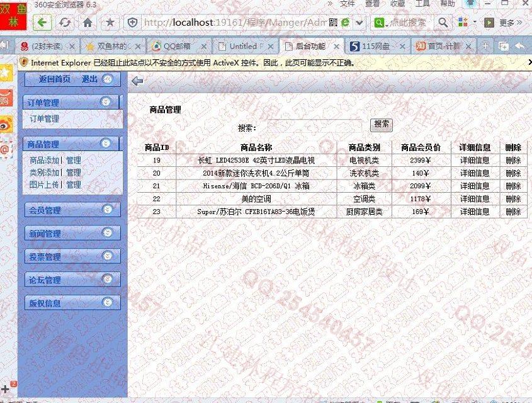Click the sidebar add plus icon
The image size is (532, 403).
coord(5,389)
